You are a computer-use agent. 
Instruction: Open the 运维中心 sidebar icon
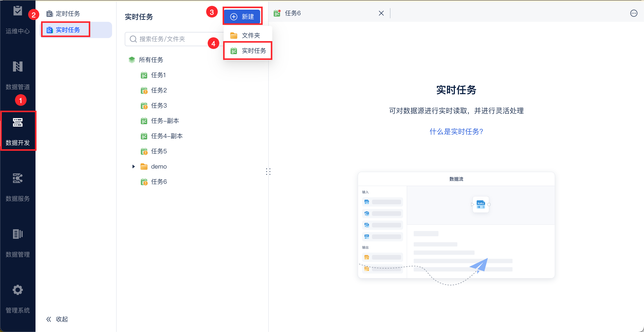tap(17, 11)
